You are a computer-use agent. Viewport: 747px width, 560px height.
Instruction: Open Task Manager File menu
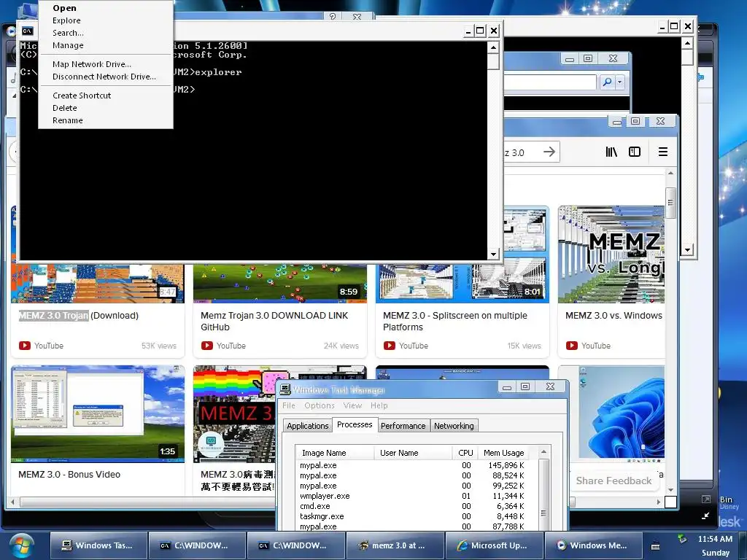coord(289,405)
